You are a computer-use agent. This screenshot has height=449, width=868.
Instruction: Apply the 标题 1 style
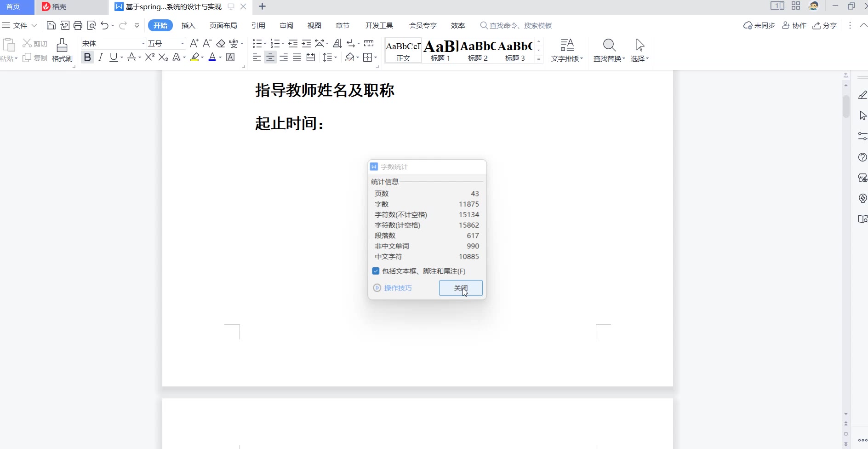tap(440, 50)
